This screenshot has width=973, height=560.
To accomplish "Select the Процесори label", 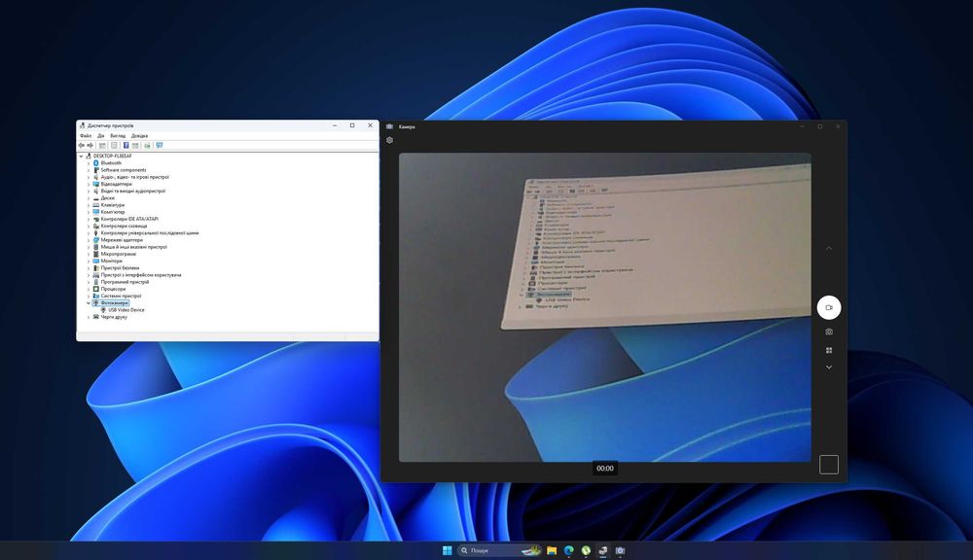I will tap(114, 289).
